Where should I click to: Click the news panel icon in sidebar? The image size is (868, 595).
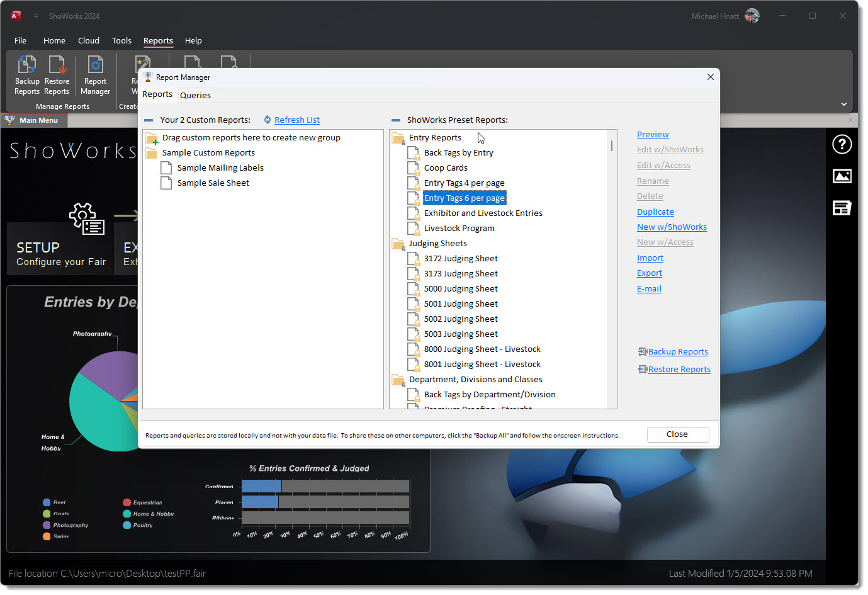(x=842, y=208)
